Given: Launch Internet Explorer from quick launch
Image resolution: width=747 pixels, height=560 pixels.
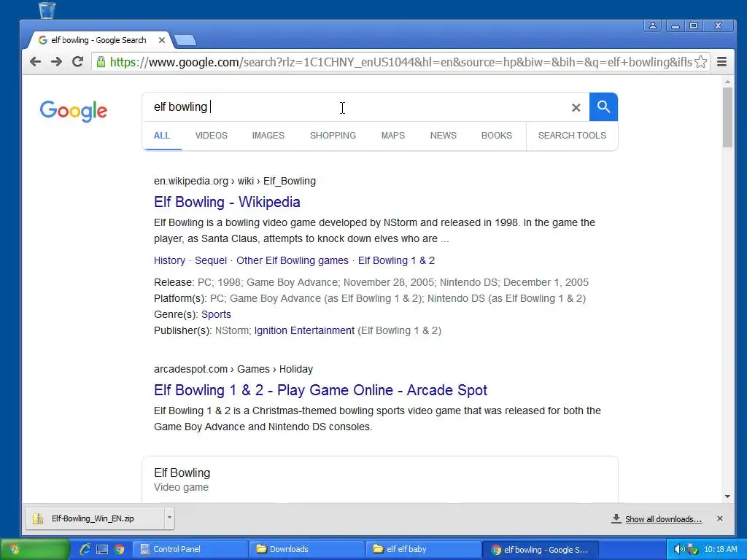Looking at the screenshot, I should [x=85, y=549].
